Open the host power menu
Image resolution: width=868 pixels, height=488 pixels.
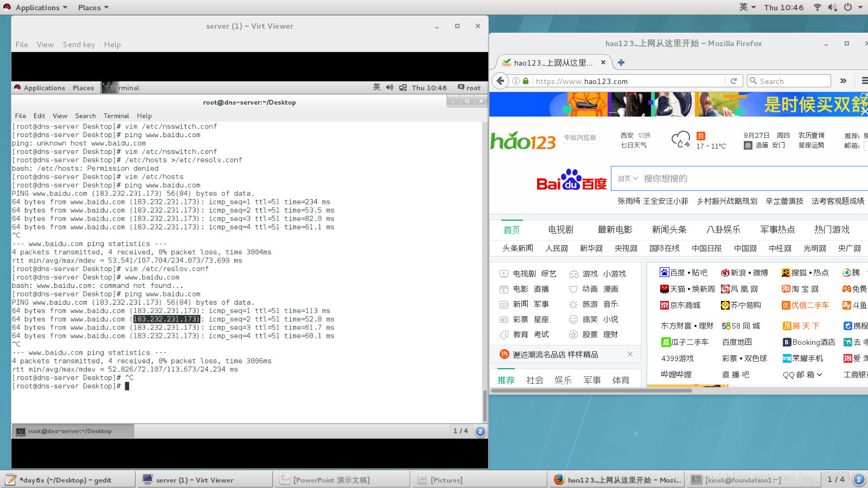click(853, 7)
